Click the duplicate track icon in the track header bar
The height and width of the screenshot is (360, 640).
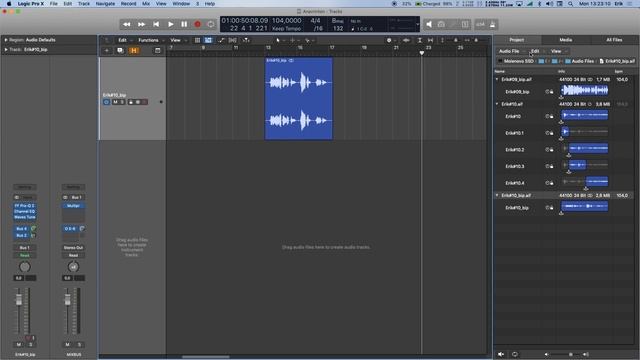point(120,51)
